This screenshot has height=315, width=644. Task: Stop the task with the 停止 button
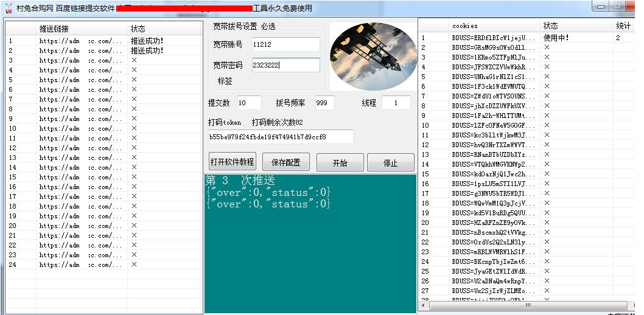click(390, 163)
